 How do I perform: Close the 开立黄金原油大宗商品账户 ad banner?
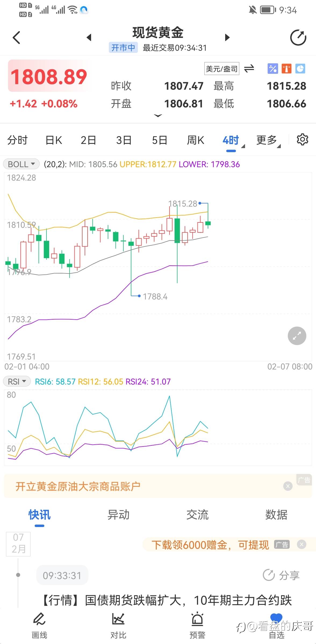tap(288, 486)
